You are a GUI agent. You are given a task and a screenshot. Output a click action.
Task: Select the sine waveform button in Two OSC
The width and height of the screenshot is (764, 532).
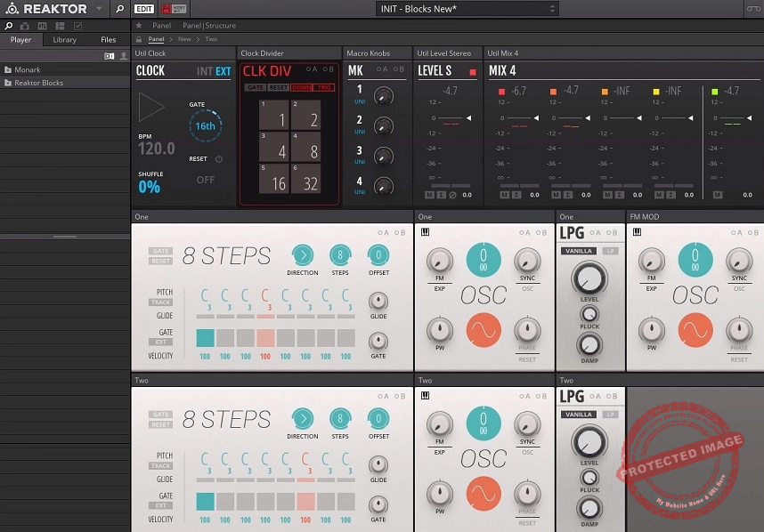484,494
